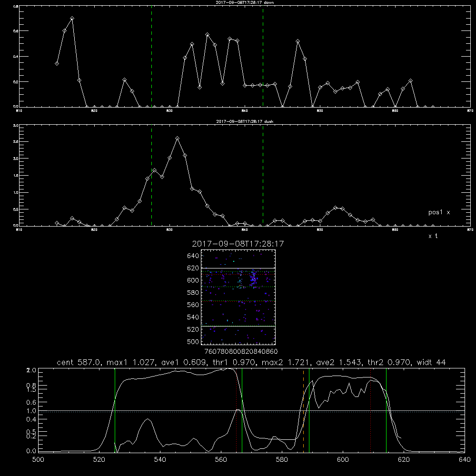Click the 'cent 587.0' value in the bottom title
Image resolution: width=476 pixels, height=476 pixels.
point(79,362)
